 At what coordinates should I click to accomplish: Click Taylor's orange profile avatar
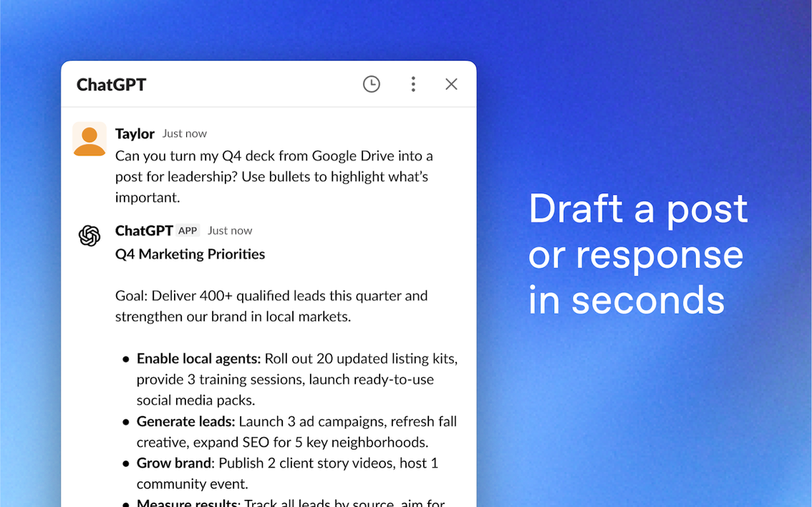[x=90, y=139]
